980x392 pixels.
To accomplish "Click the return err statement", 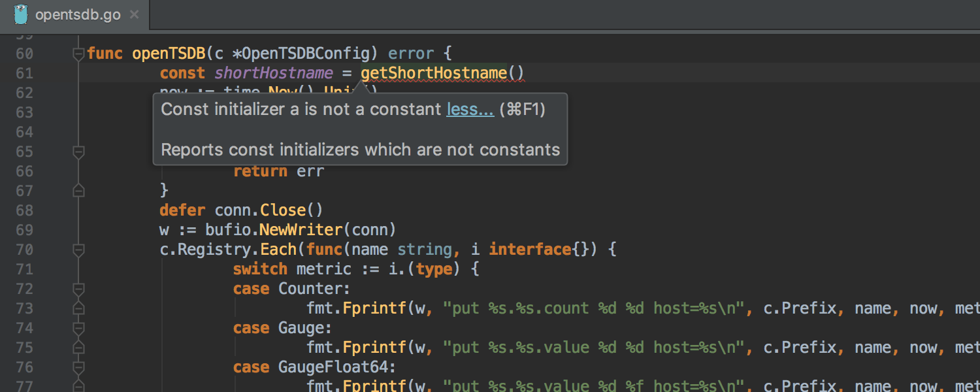I will (x=278, y=171).
